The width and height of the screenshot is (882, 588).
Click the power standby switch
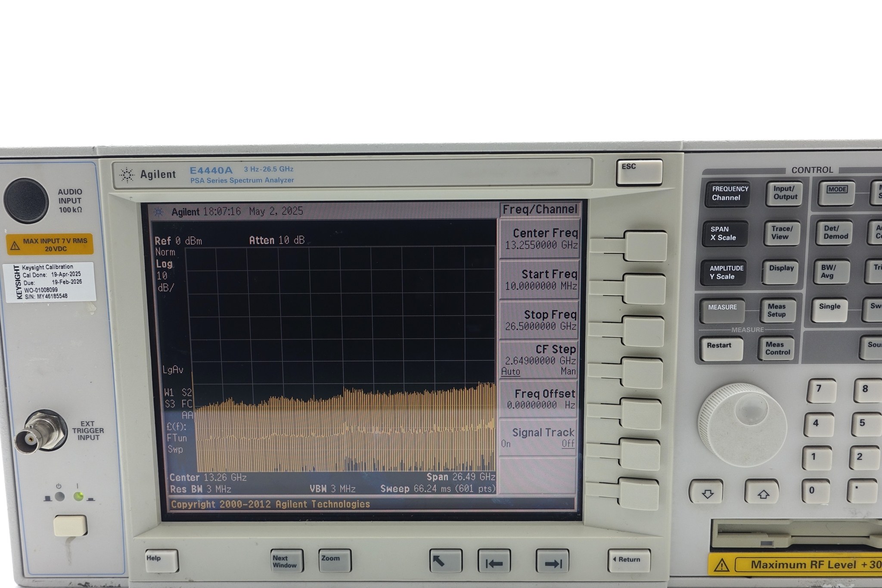pyautogui.click(x=70, y=525)
